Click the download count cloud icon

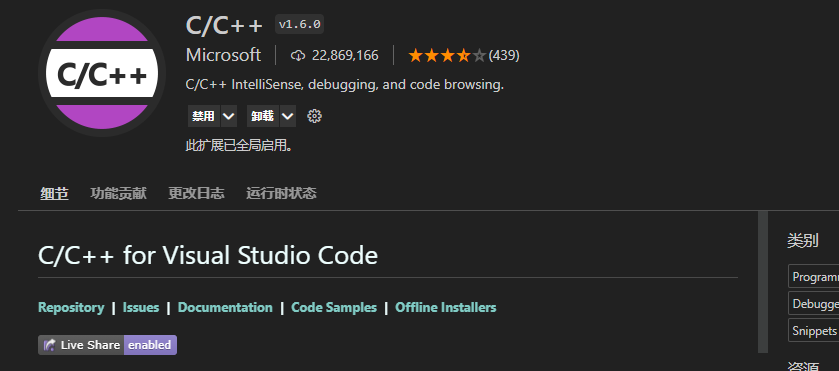[298, 55]
